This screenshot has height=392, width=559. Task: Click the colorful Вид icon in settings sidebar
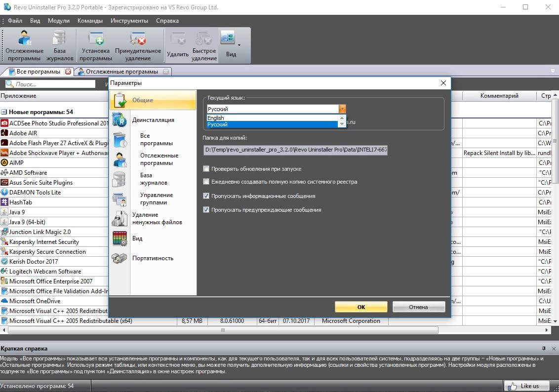(x=120, y=238)
